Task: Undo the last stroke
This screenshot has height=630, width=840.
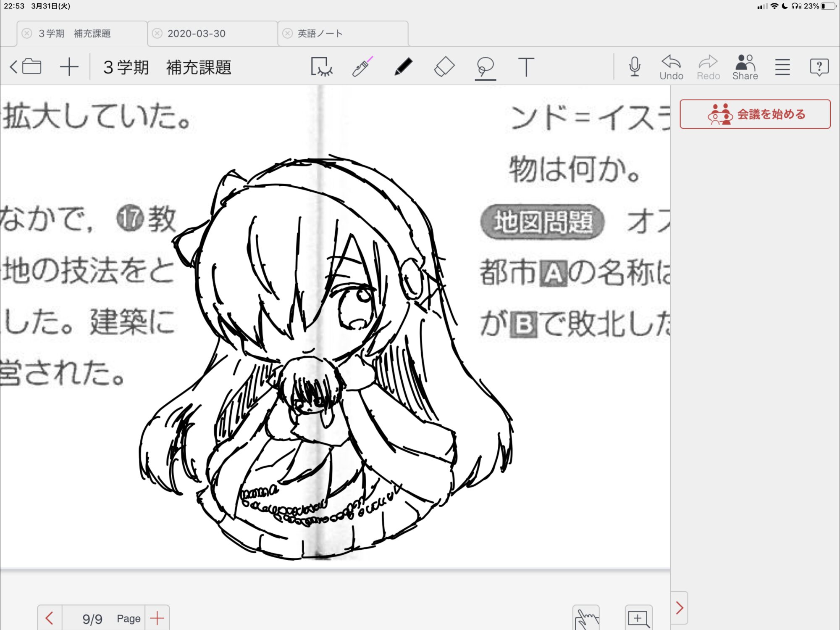Action: tap(671, 67)
